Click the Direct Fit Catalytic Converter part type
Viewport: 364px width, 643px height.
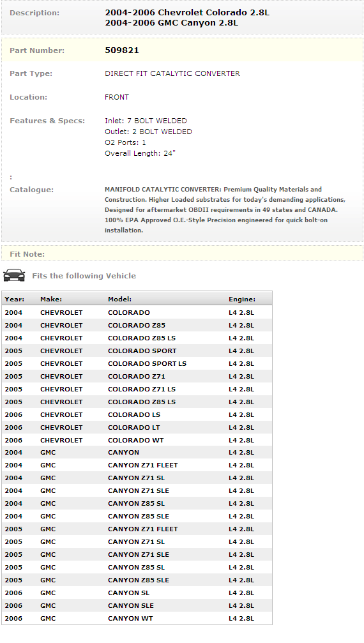click(x=172, y=73)
